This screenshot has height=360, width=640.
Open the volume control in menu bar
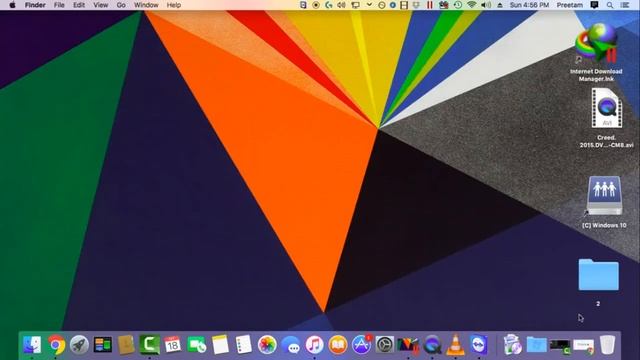(x=486, y=5)
